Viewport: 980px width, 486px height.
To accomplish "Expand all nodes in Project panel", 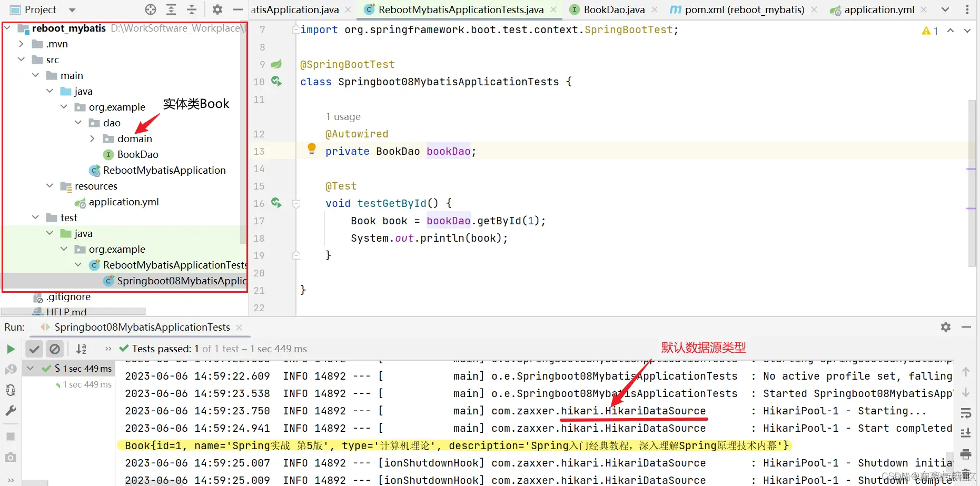I will click(x=171, y=9).
